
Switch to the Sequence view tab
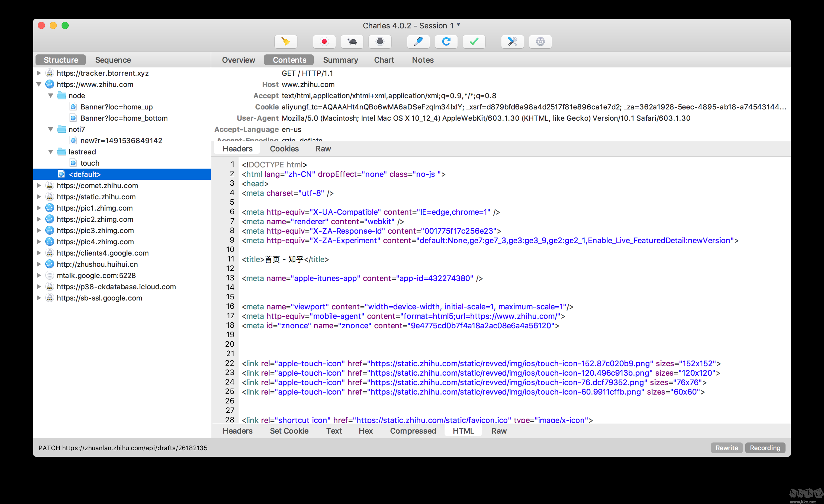pos(114,59)
